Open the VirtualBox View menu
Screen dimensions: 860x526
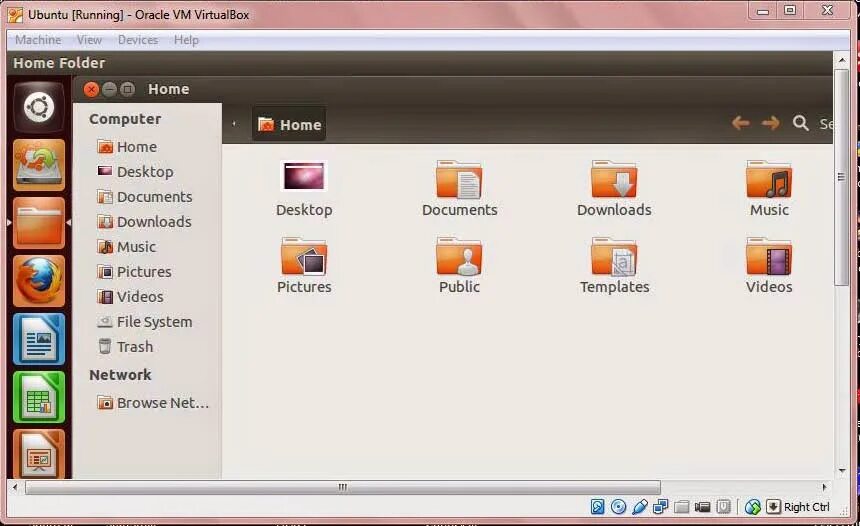[89, 40]
